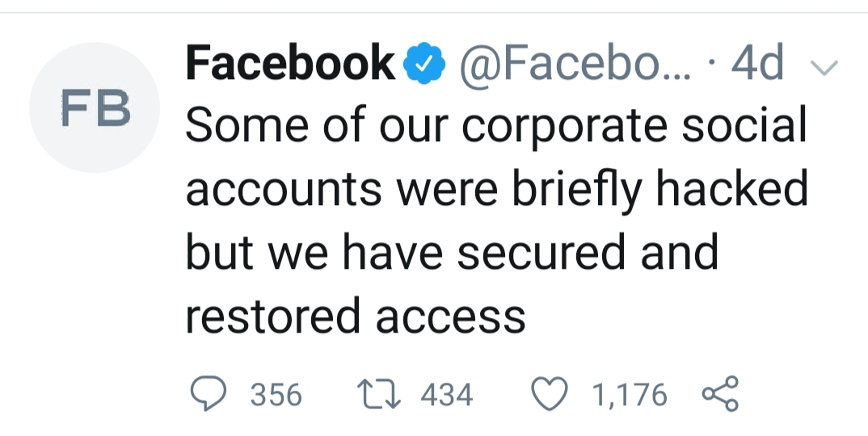Click the word "corporate" in the tweet

(565, 128)
